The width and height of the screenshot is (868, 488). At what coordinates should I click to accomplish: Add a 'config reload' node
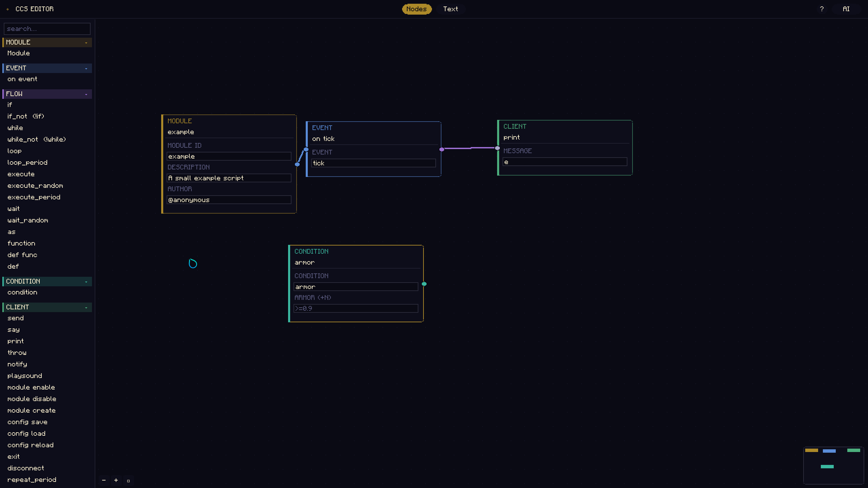click(x=47, y=445)
